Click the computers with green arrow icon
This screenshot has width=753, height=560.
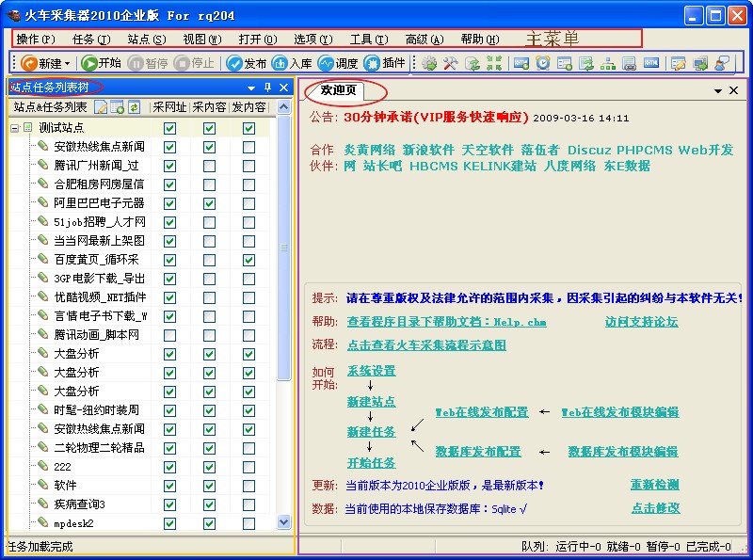pyautogui.click(x=700, y=63)
